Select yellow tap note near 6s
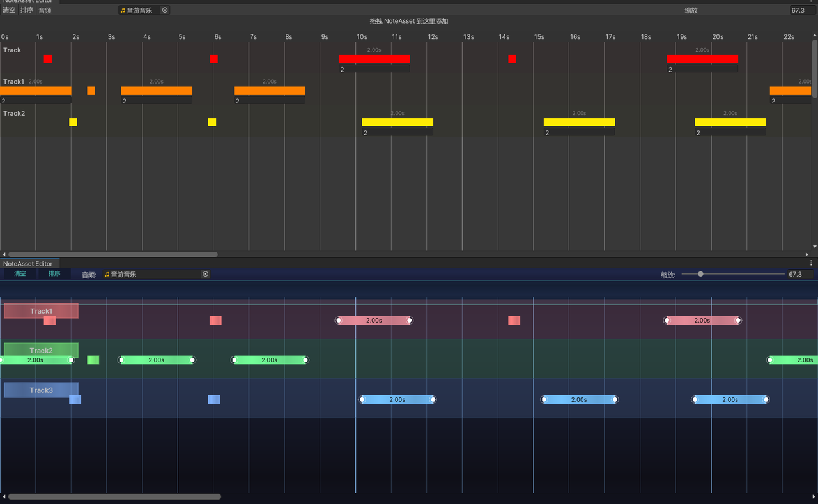 point(212,122)
